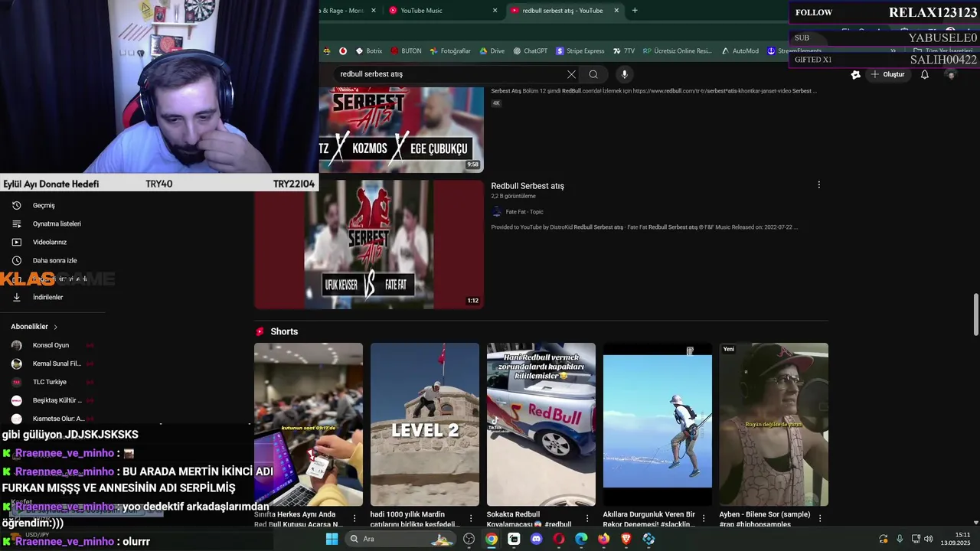Open the Drive bookmark
980x551 pixels.
coord(492,51)
